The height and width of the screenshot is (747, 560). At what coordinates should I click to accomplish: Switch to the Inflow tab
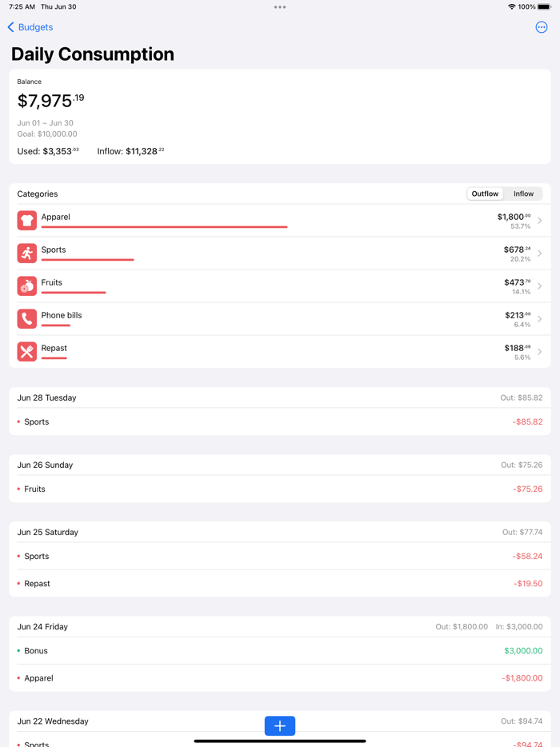(x=523, y=193)
